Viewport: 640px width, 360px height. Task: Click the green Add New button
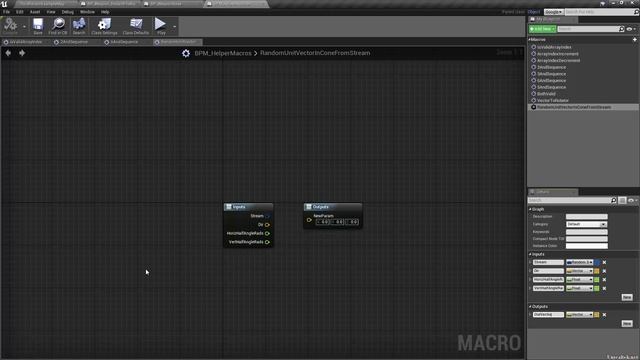[542, 29]
